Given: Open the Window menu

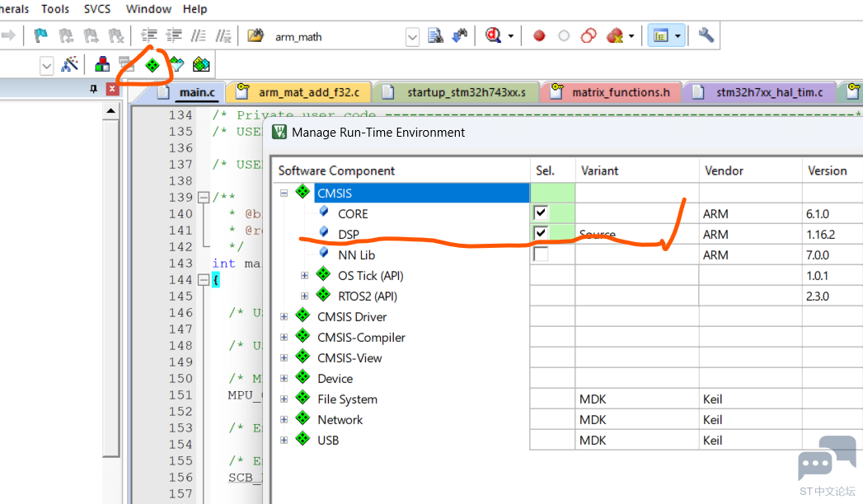Looking at the screenshot, I should pos(148,9).
